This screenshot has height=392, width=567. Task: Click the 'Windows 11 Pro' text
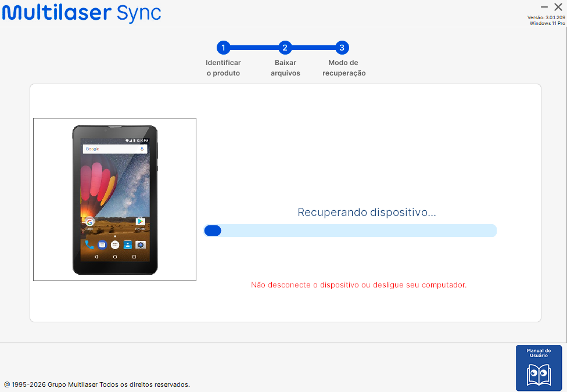click(547, 23)
